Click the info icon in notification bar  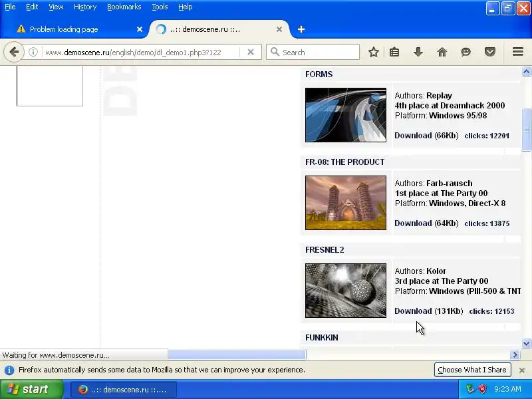pyautogui.click(x=9, y=370)
